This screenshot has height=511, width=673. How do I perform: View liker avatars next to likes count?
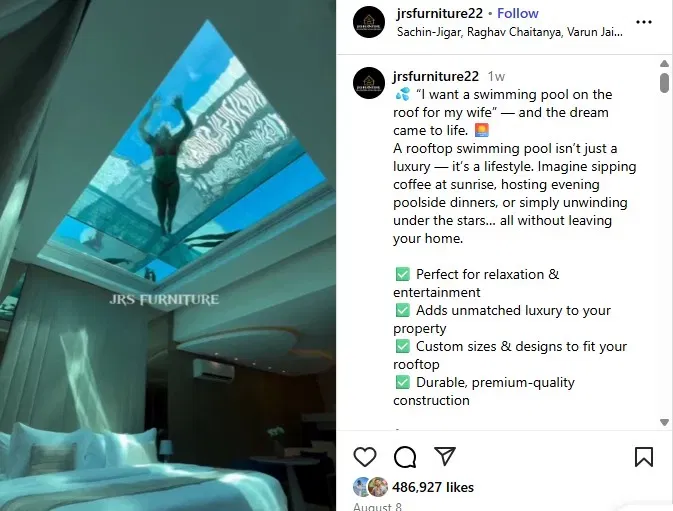pyautogui.click(x=370, y=487)
